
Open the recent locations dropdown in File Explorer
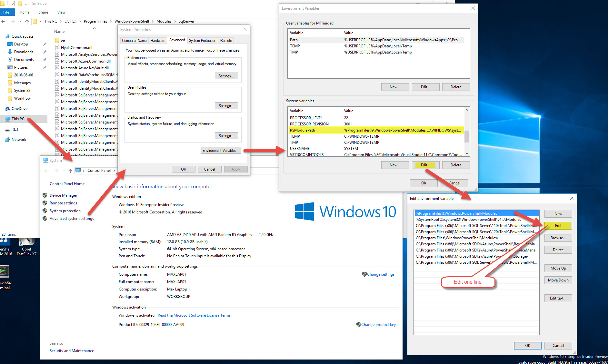pyautogui.click(x=20, y=22)
